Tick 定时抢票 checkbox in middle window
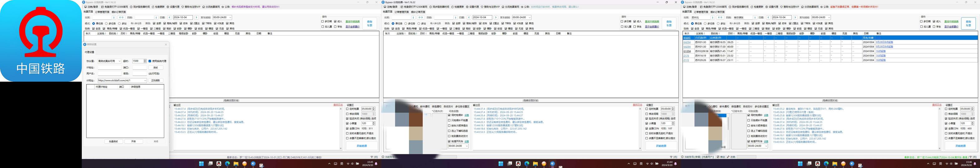The width and height of the screenshot is (980, 168). [647, 109]
